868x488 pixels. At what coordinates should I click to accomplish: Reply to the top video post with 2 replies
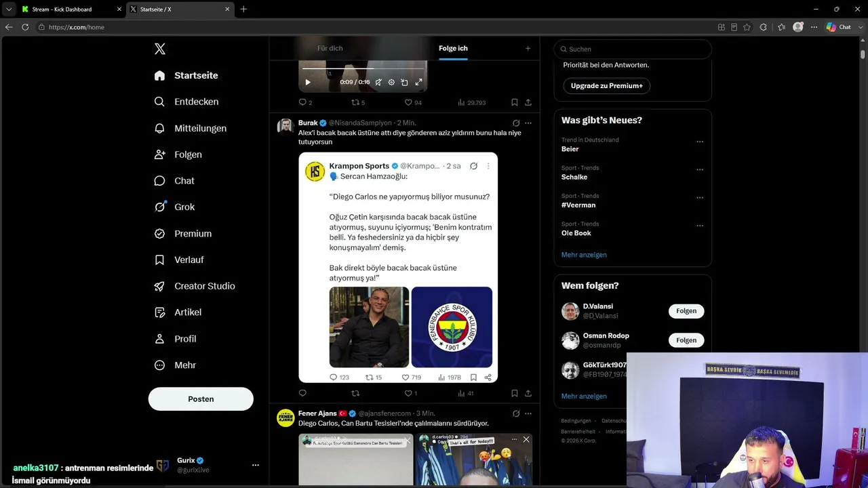(305, 102)
